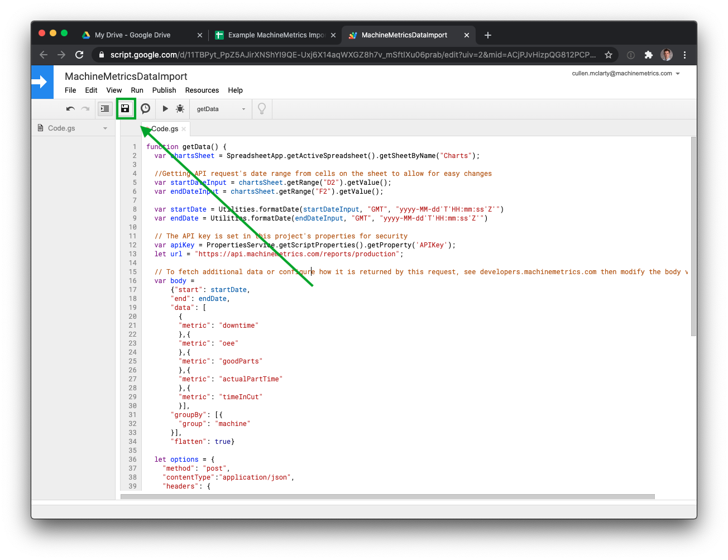The image size is (728, 560).
Task: Click the "F2" range string
Action: pyautogui.click(x=323, y=192)
